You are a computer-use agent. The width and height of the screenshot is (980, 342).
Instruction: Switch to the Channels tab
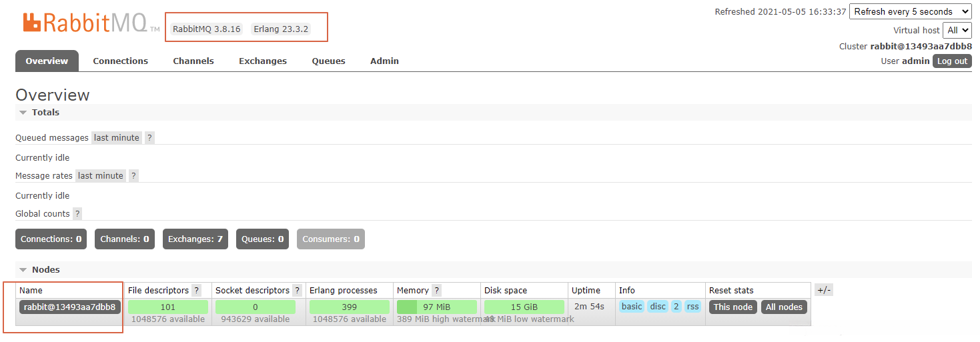pyautogui.click(x=193, y=61)
